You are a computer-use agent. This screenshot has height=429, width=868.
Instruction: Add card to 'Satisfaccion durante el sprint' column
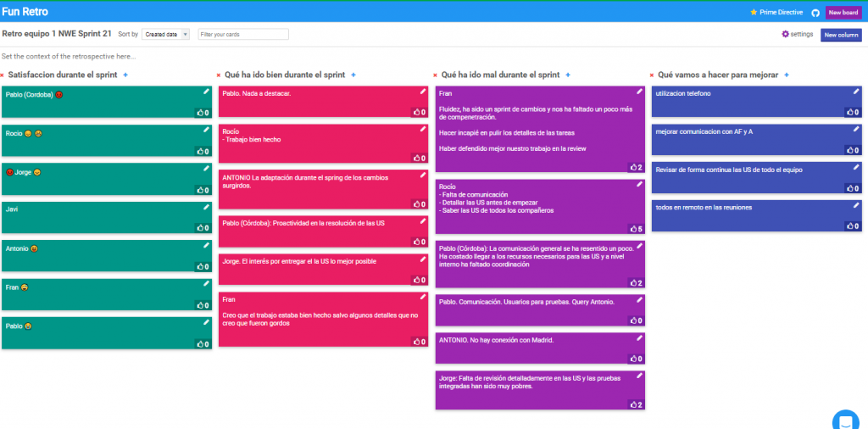pyautogui.click(x=125, y=75)
